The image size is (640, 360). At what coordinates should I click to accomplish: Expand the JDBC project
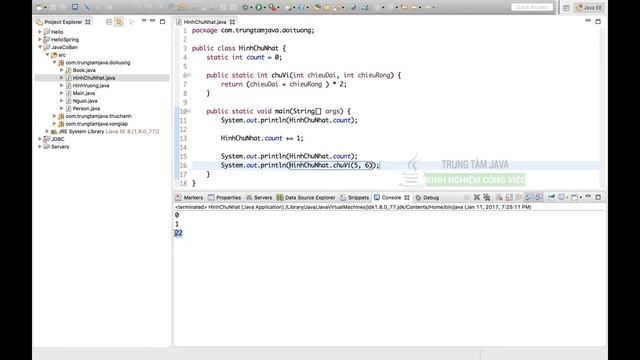click(40, 139)
